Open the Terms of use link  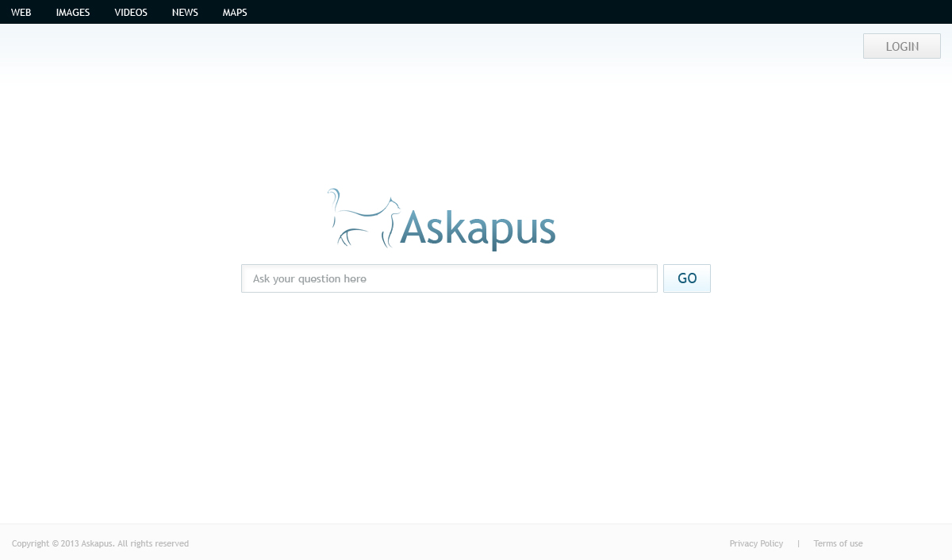[838, 543]
